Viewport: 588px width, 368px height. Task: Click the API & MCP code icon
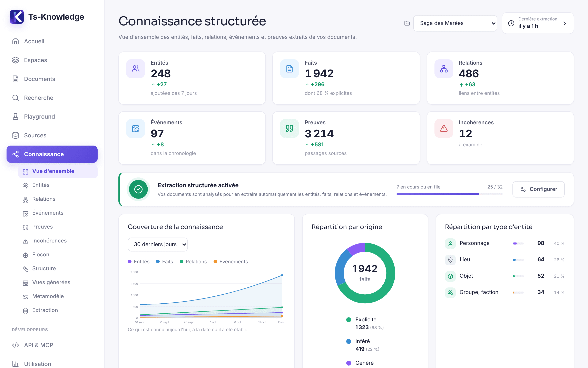coord(16,345)
